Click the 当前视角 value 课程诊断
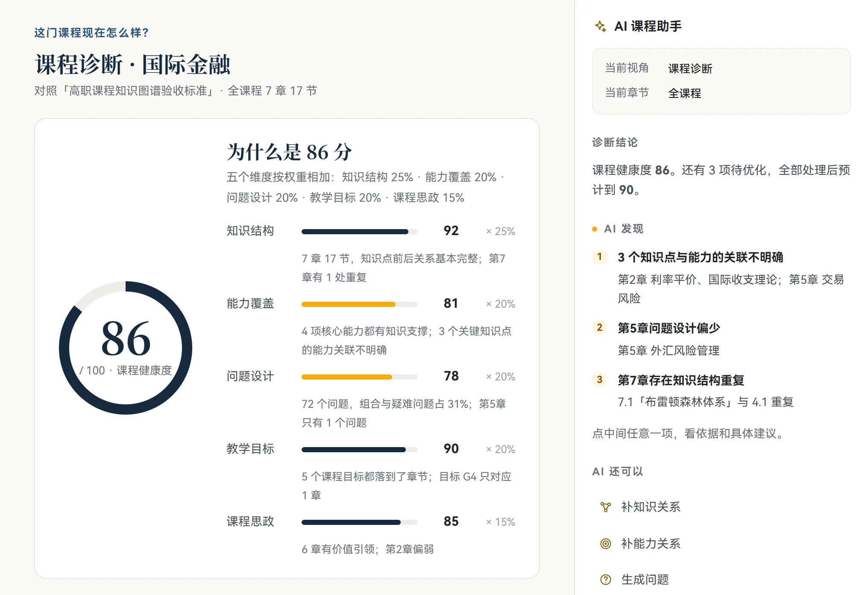The width and height of the screenshot is (868, 595). click(690, 68)
